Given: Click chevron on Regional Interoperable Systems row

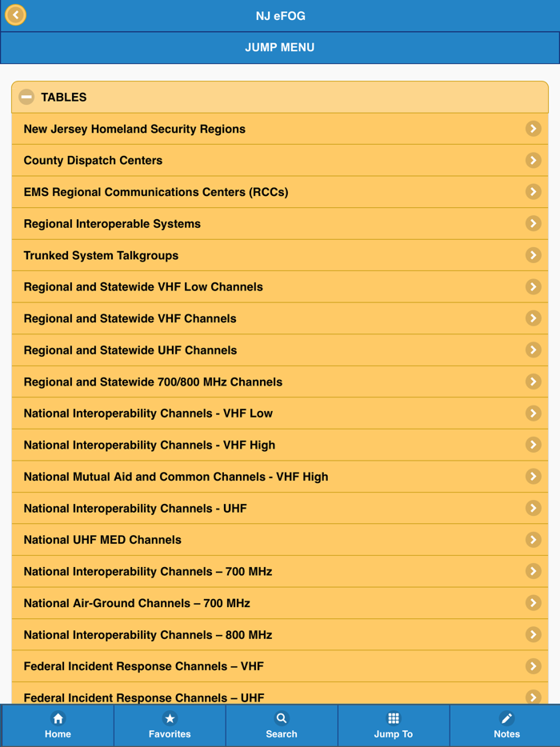Looking at the screenshot, I should click(534, 223).
